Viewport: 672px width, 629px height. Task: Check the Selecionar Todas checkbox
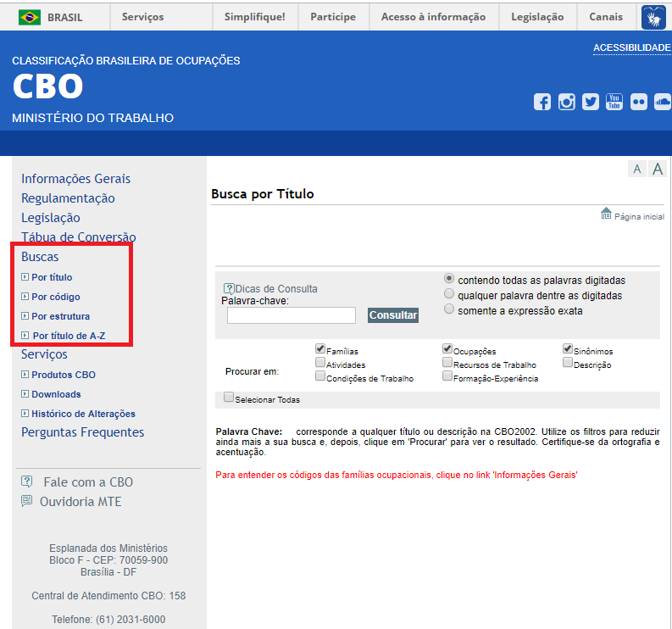[x=229, y=398]
